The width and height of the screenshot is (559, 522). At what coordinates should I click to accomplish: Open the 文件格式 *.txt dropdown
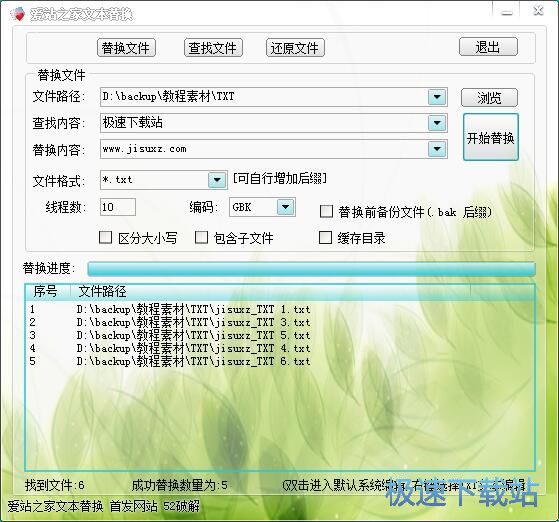[217, 180]
